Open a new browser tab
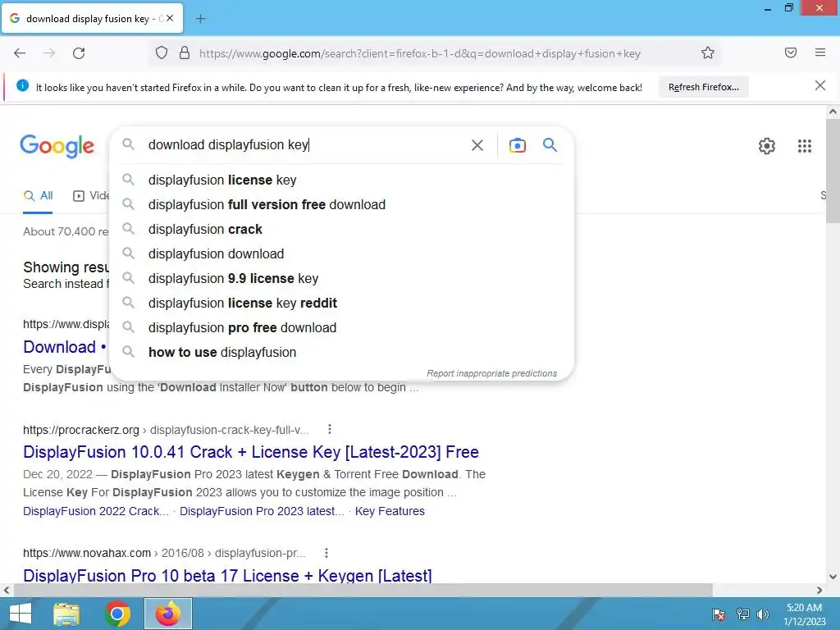 click(x=200, y=19)
